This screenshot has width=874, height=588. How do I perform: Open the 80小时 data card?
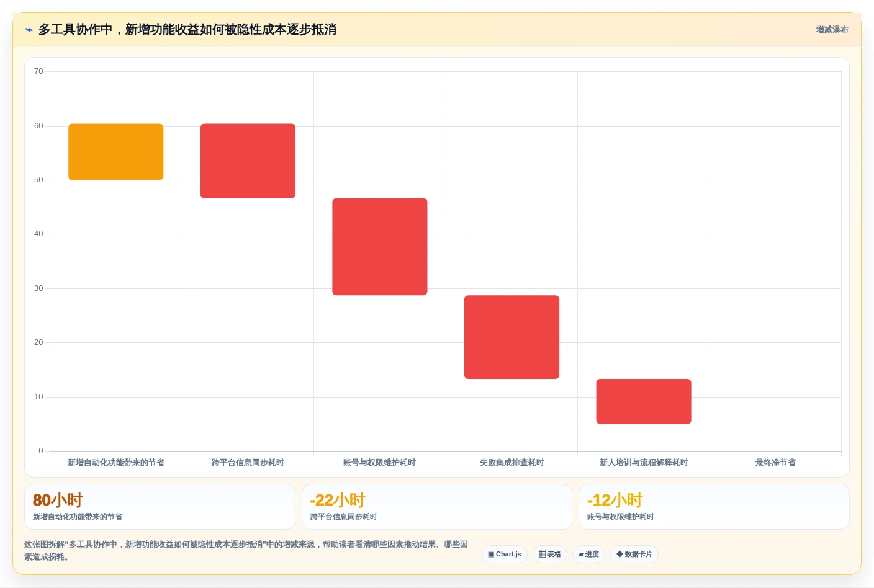(x=160, y=507)
